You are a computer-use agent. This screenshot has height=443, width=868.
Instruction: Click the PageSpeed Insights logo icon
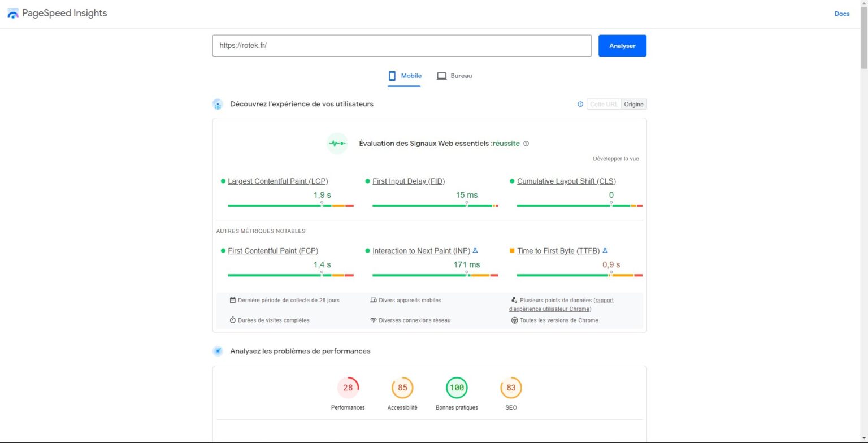(13, 14)
